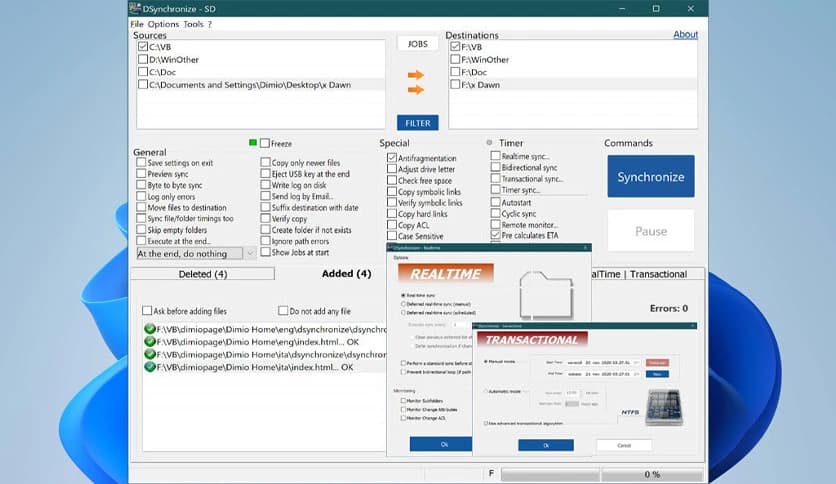Click the folder outline icon in Realtime dialog
The image size is (836, 484).
[x=546, y=294]
